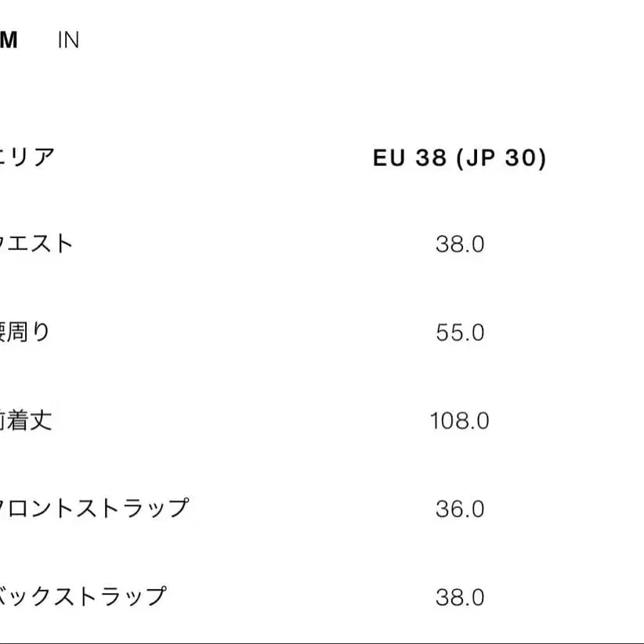Click the back strap value 38.0
This screenshot has width=644, height=644.
tap(460, 598)
